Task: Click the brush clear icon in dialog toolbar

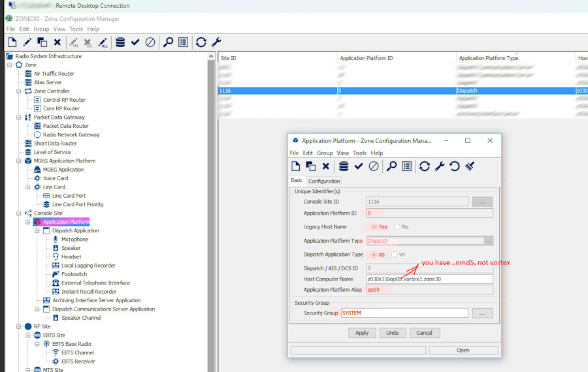Action: (x=470, y=166)
